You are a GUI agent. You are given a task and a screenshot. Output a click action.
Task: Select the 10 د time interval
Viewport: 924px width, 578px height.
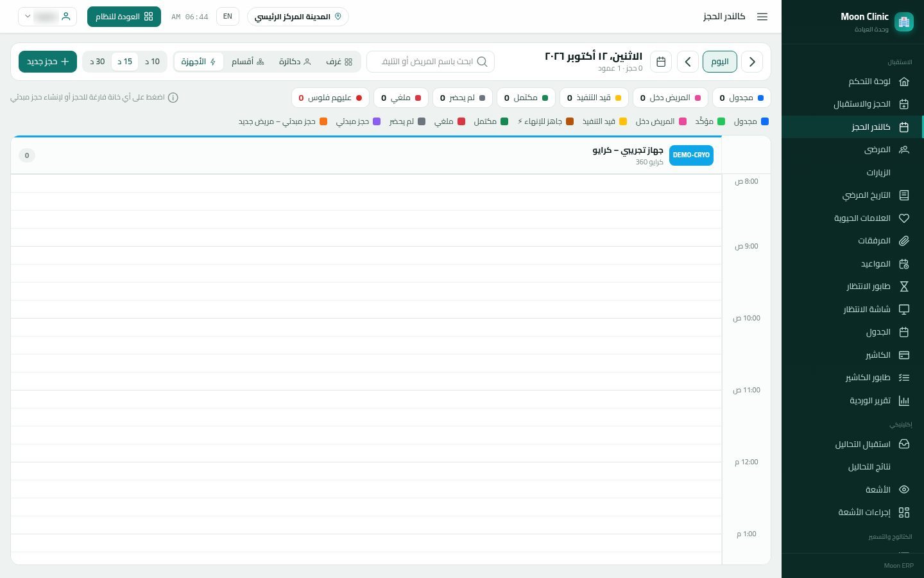click(x=153, y=62)
